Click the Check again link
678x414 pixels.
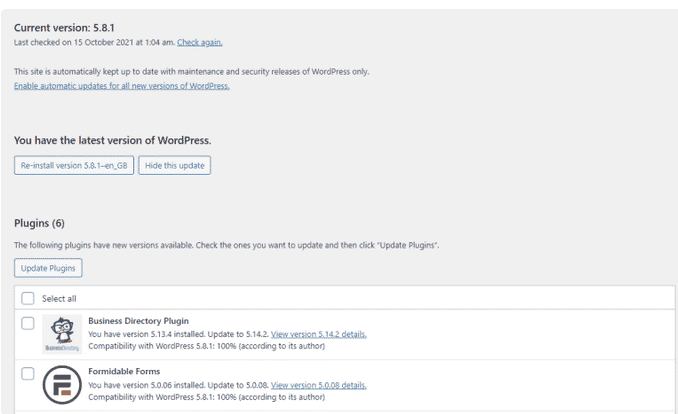point(199,42)
